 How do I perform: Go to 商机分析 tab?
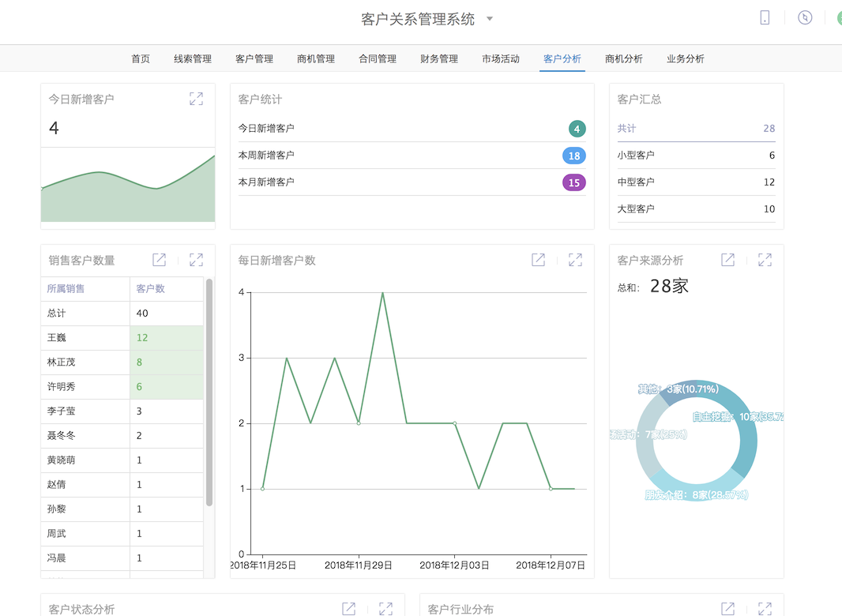point(624,58)
